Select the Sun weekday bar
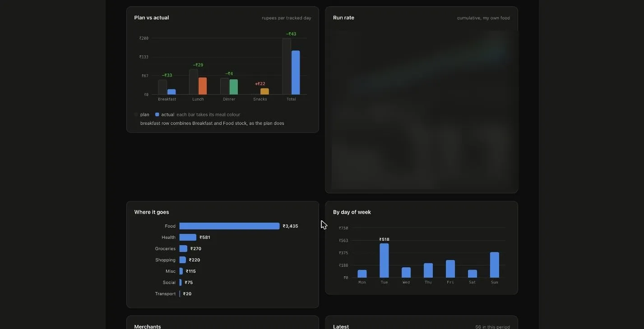Viewport: 644px width, 329px height. (495, 265)
